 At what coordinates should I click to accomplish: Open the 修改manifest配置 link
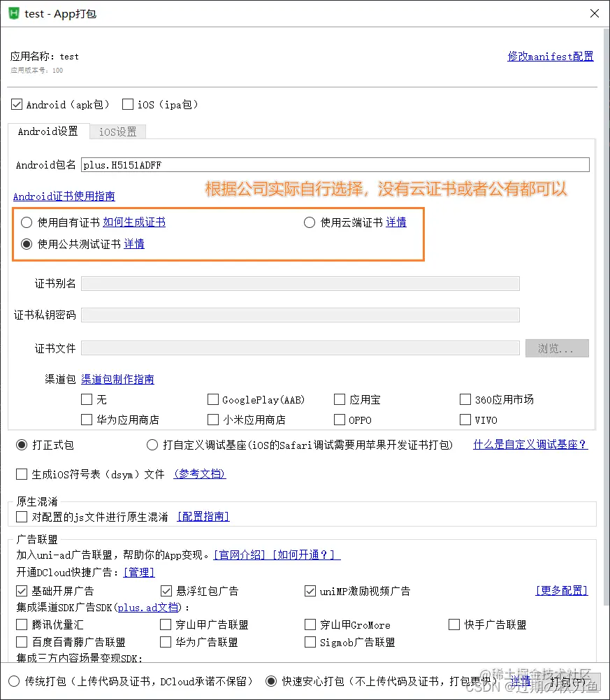[x=550, y=56]
